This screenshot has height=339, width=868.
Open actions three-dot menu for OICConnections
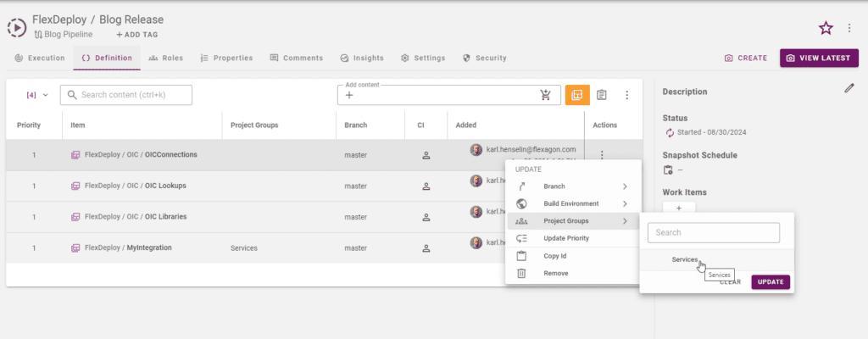tap(603, 155)
